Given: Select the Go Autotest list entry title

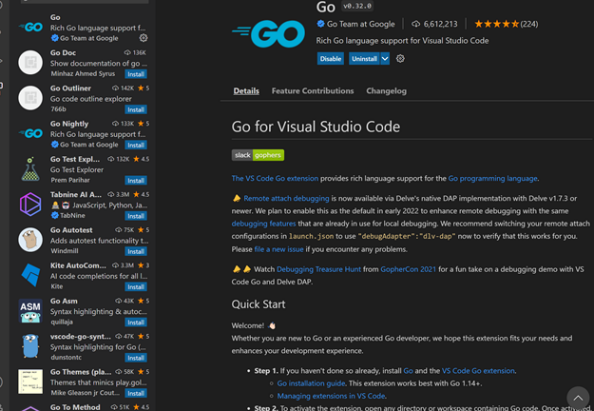Looking at the screenshot, I should click(x=71, y=230).
